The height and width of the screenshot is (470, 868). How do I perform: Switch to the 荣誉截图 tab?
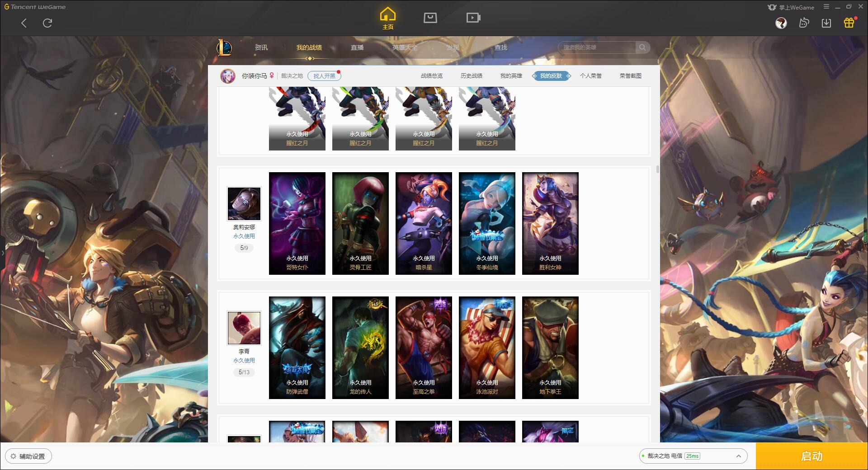(631, 76)
